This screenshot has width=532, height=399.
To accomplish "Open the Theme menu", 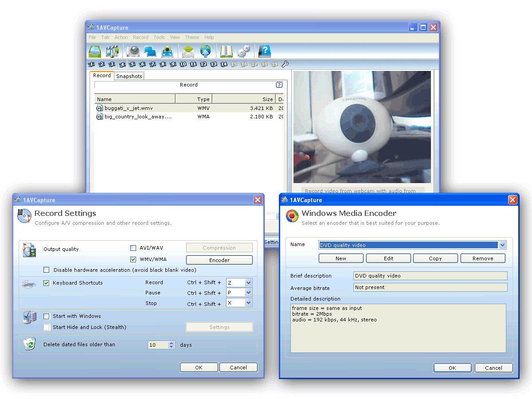I will pos(192,37).
